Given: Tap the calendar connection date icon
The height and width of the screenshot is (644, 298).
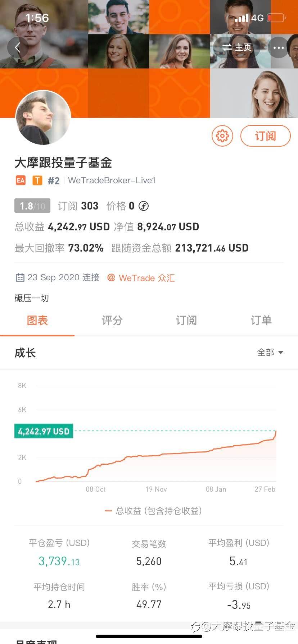Looking at the screenshot, I should coord(20,277).
